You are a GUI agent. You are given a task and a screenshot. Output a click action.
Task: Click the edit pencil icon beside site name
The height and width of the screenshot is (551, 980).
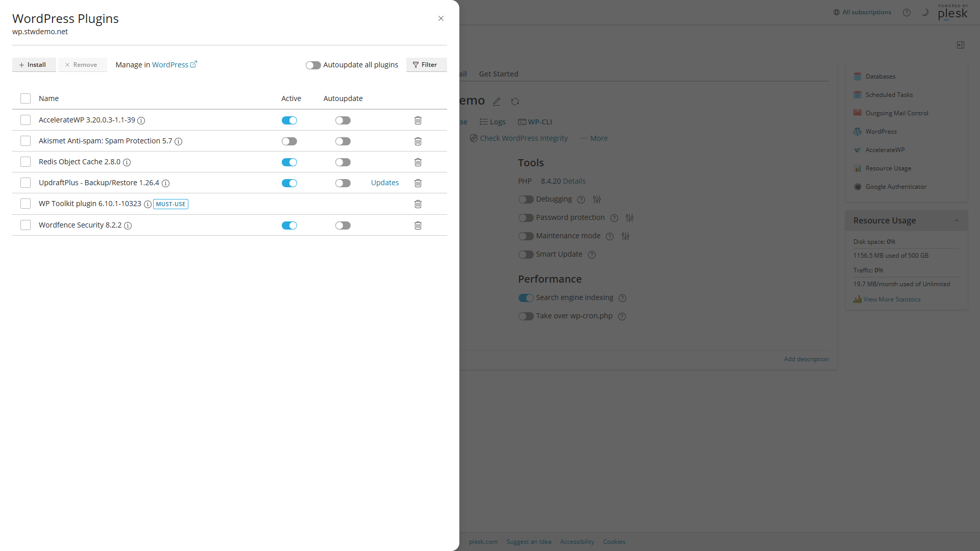click(x=497, y=102)
